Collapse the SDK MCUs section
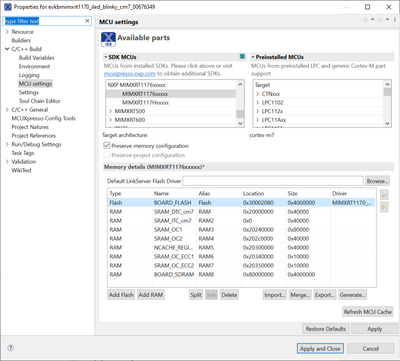The image size is (400, 361). pos(106,57)
